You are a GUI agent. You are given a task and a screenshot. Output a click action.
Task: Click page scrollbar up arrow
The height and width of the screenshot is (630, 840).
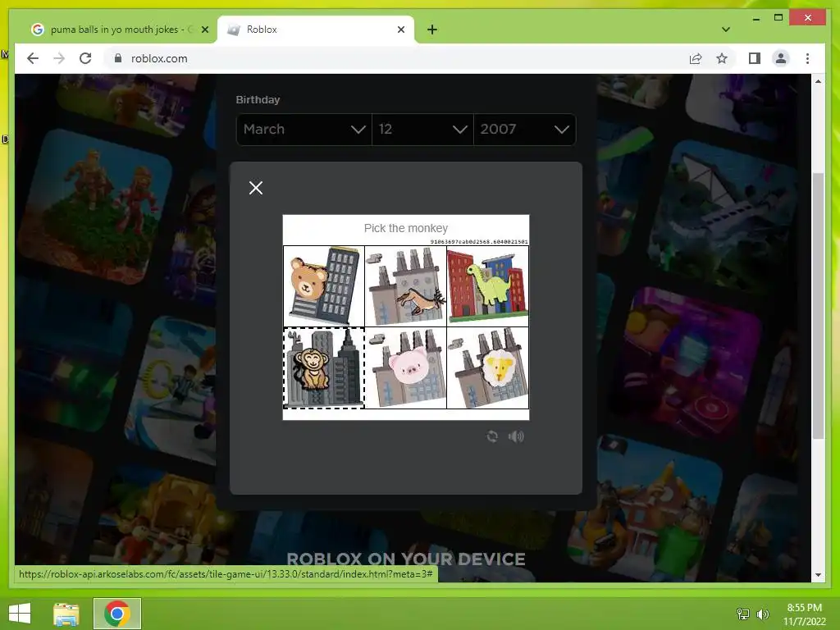(818, 81)
